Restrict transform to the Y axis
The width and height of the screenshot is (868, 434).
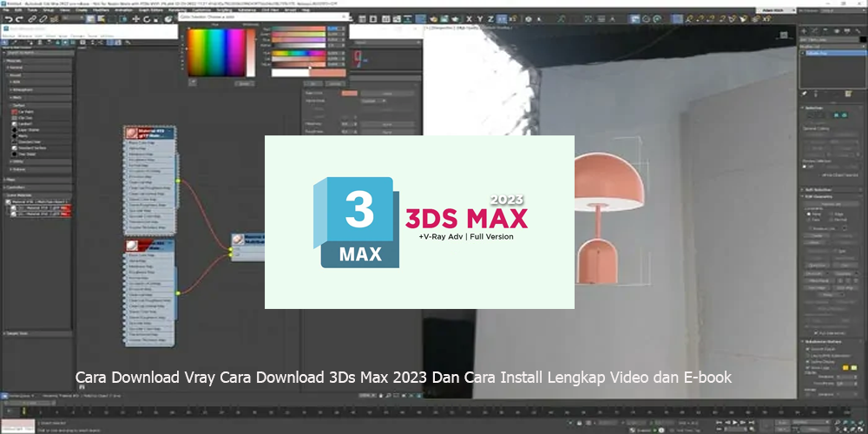click(480, 19)
